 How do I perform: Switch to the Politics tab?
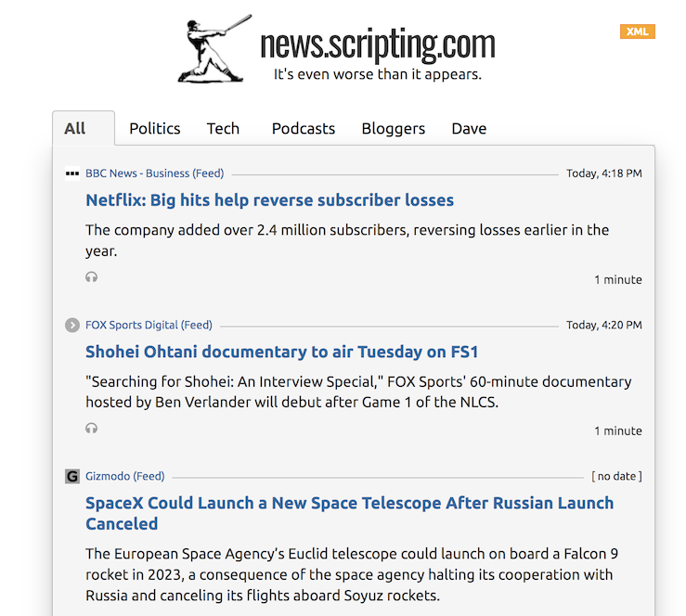[x=155, y=129]
